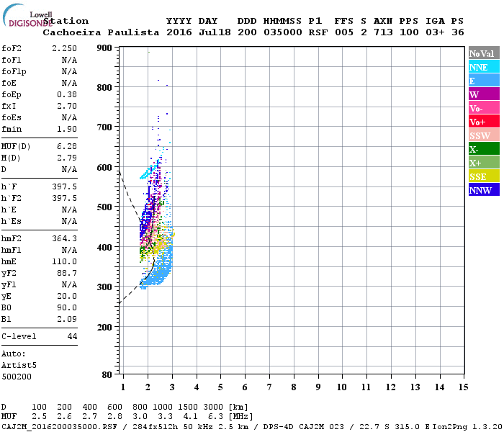Click the MUF 2.5 value for 100 km
This screenshot has width=504, height=432.
(39, 417)
